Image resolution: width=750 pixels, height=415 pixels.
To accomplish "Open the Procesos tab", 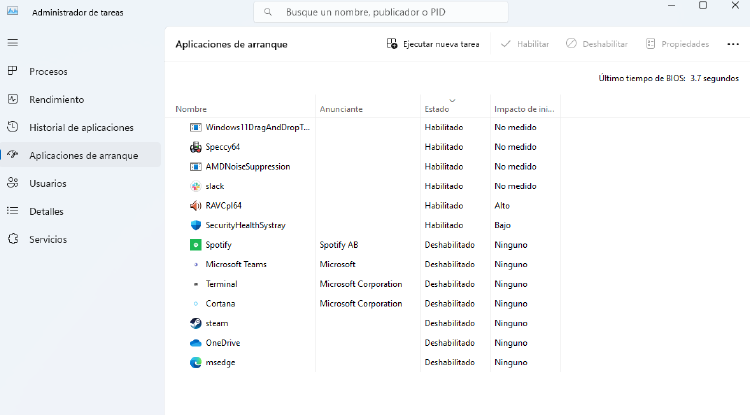I will pyautogui.click(x=48, y=72).
